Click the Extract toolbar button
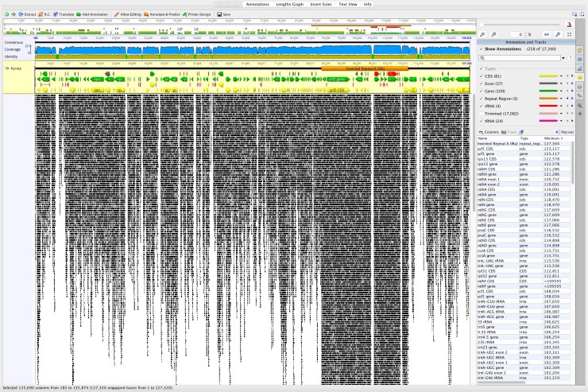 [x=27, y=14]
